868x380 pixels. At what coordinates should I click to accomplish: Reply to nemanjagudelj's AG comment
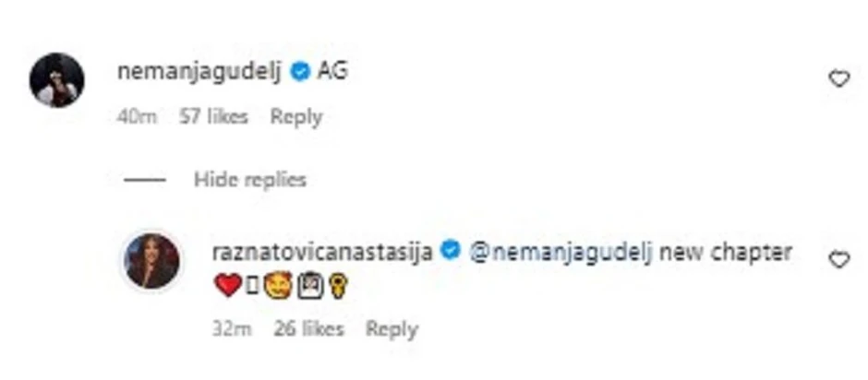[x=295, y=117]
